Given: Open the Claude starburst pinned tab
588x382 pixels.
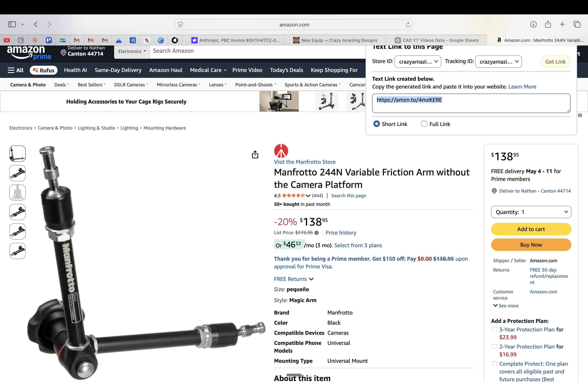Looking at the screenshot, I should click(x=35, y=40).
